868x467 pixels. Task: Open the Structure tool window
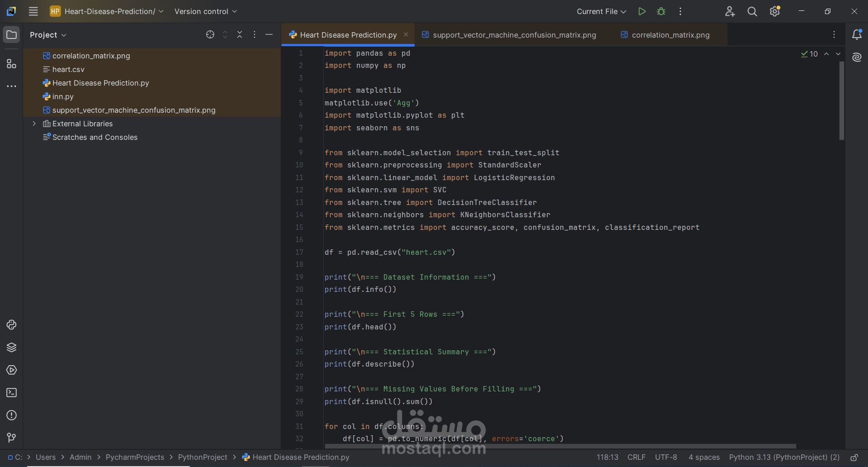coord(12,64)
